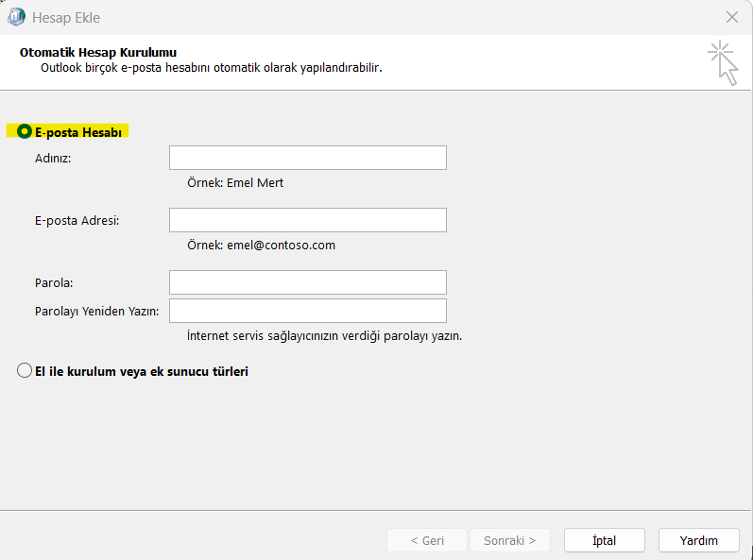Screen dimensions: 753x560
Task: Click the < Geri back button
Action: pyautogui.click(x=427, y=540)
